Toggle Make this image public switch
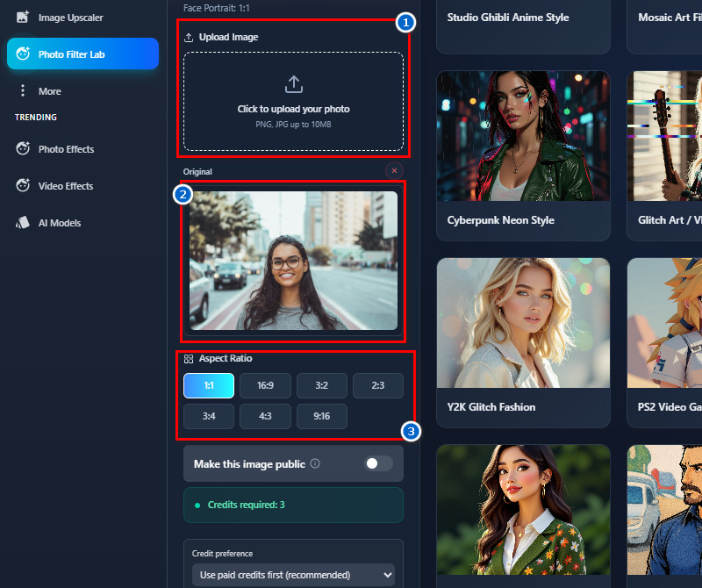This screenshot has height=588, width=702. tap(378, 463)
